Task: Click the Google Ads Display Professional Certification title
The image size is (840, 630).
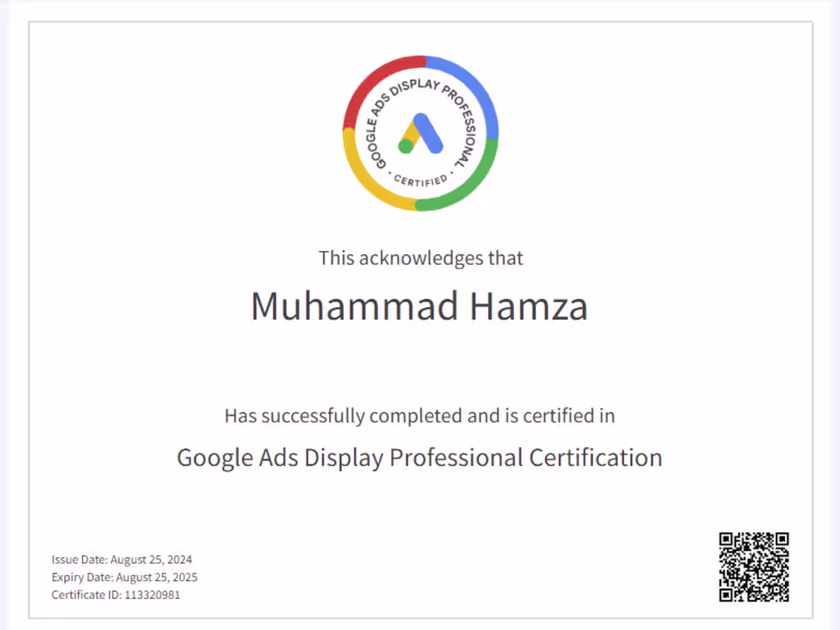Action: (x=419, y=457)
